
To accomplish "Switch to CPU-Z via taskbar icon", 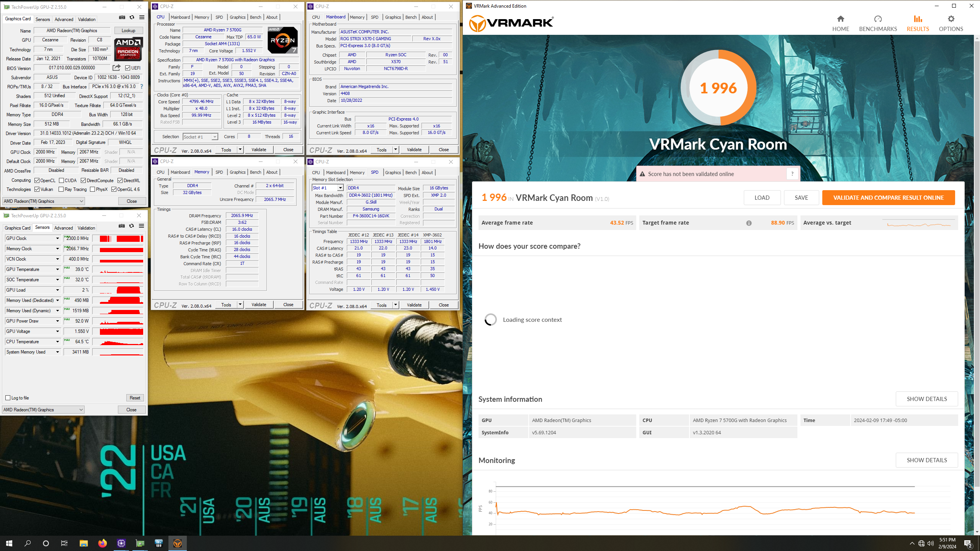I will pyautogui.click(x=121, y=543).
